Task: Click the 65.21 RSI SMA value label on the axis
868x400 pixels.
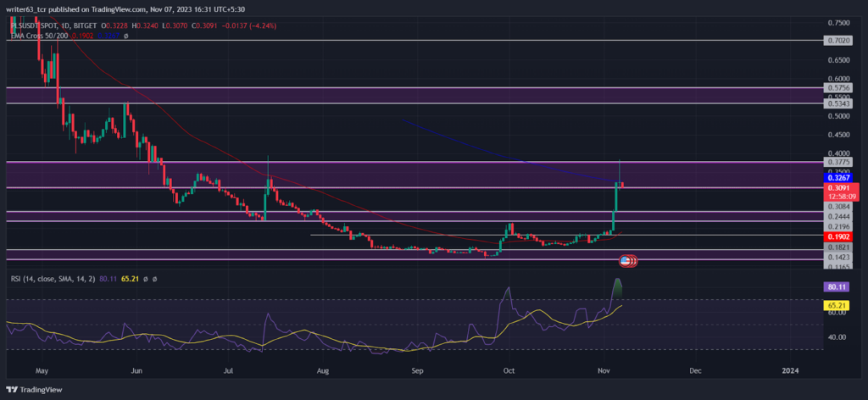Action: (837, 305)
